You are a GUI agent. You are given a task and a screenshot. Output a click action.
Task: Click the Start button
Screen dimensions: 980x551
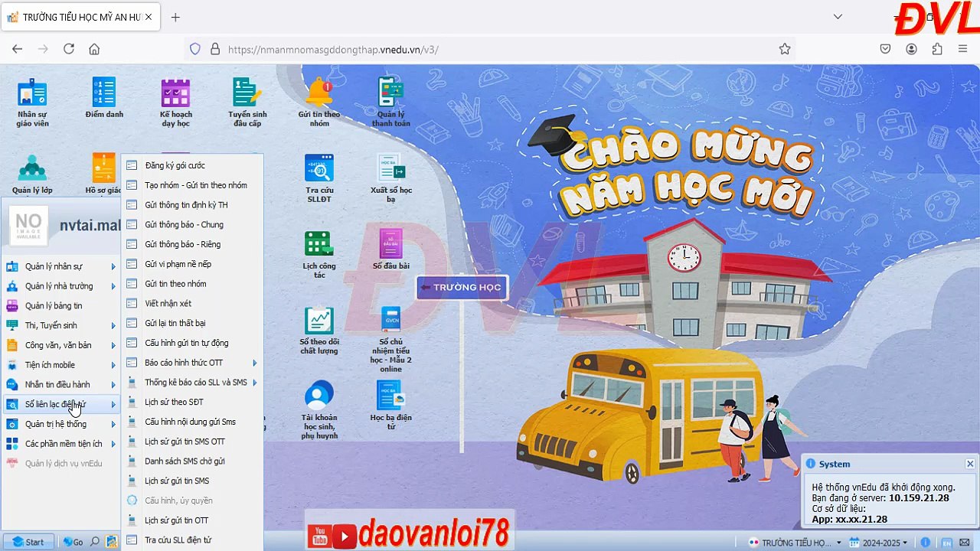pos(28,542)
